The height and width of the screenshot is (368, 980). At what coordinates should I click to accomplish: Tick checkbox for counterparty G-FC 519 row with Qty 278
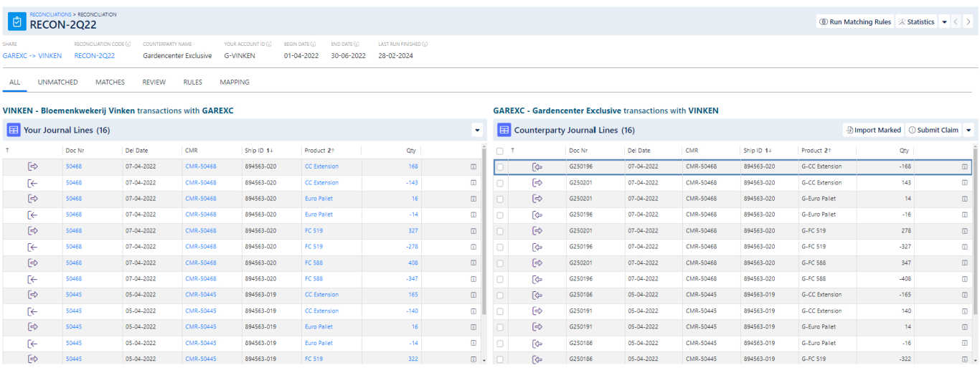click(x=500, y=231)
